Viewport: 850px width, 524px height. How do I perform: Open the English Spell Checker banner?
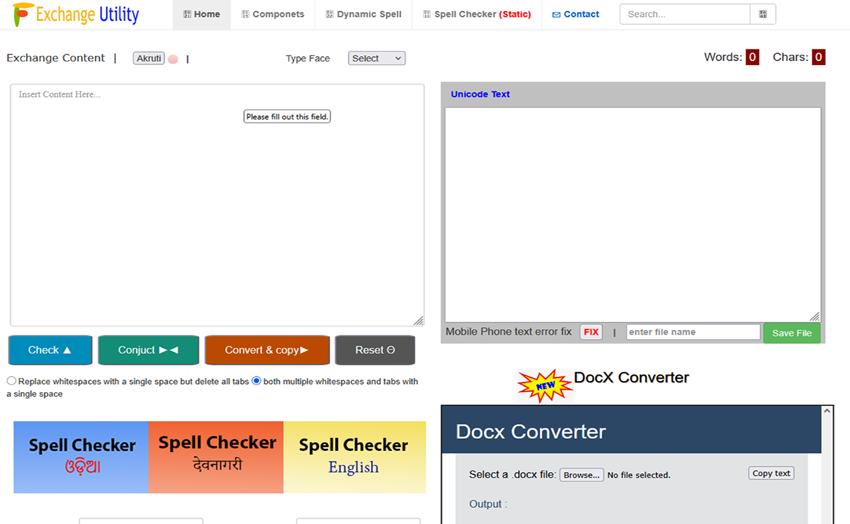[x=354, y=456]
